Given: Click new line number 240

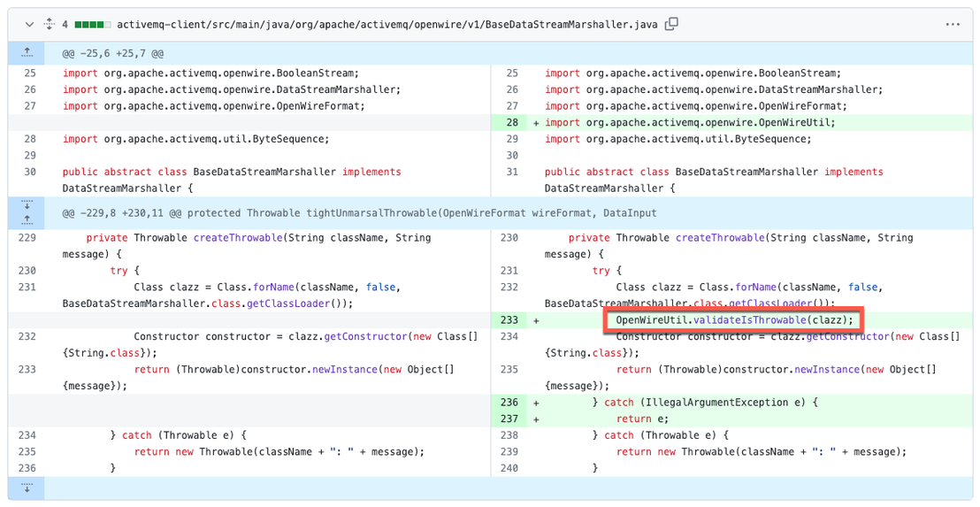Looking at the screenshot, I should point(509,468).
